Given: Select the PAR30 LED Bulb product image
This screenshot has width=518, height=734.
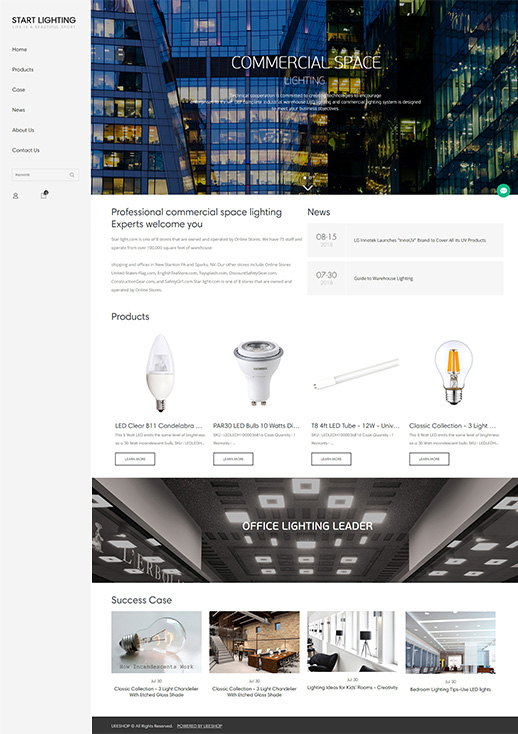Looking at the screenshot, I should 258,373.
